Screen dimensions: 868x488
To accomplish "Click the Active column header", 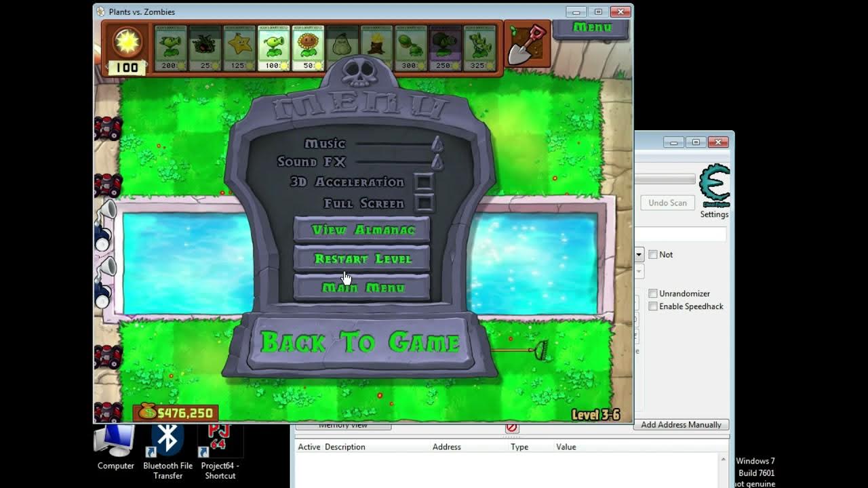I will point(309,447).
